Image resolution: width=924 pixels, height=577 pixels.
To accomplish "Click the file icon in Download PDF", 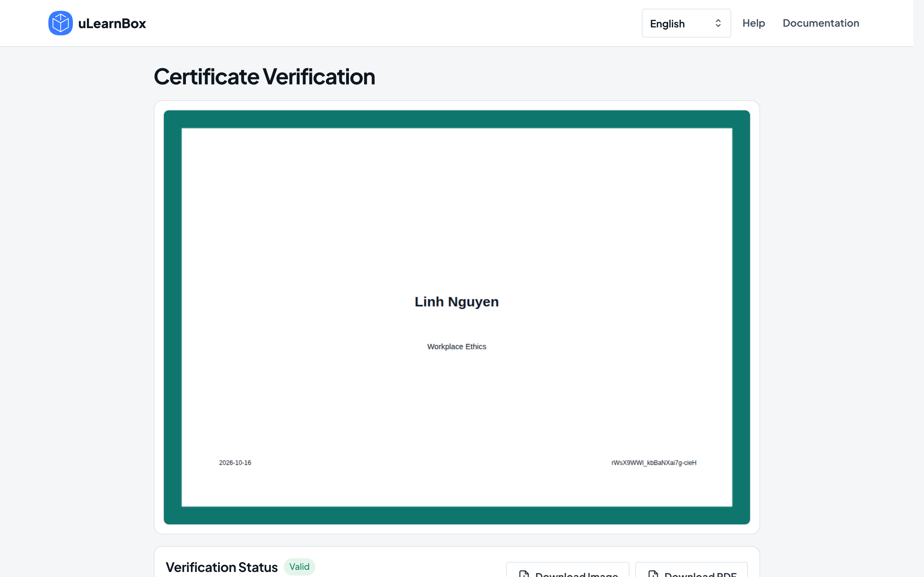I will (653, 573).
